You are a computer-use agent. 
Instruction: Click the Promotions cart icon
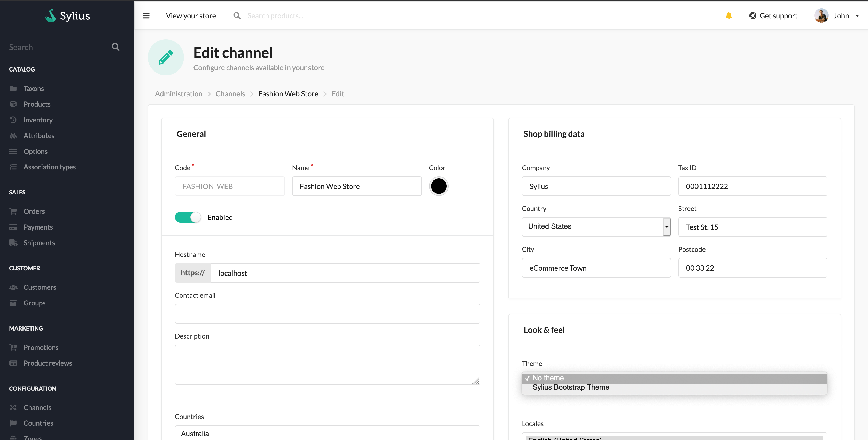point(13,347)
